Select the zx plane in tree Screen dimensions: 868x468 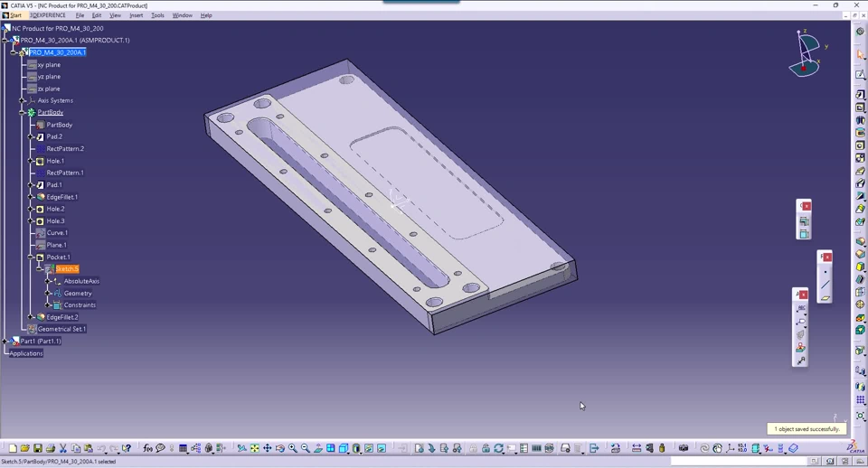click(x=49, y=89)
